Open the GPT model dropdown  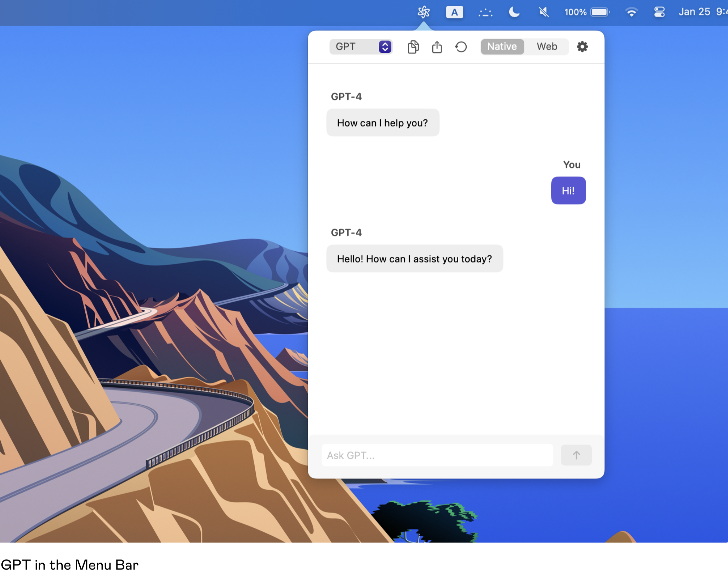[x=354, y=47]
